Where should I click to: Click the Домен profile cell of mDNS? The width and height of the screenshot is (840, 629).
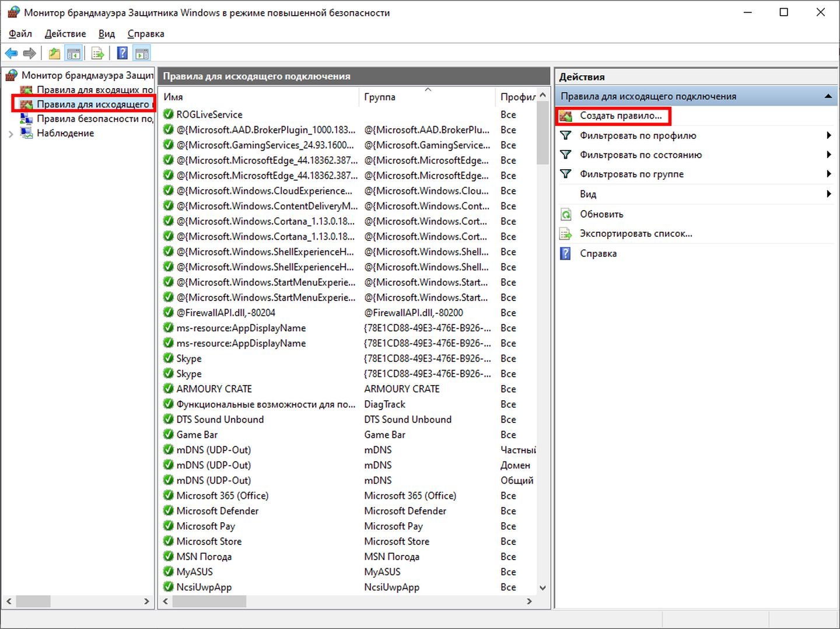pos(516,465)
